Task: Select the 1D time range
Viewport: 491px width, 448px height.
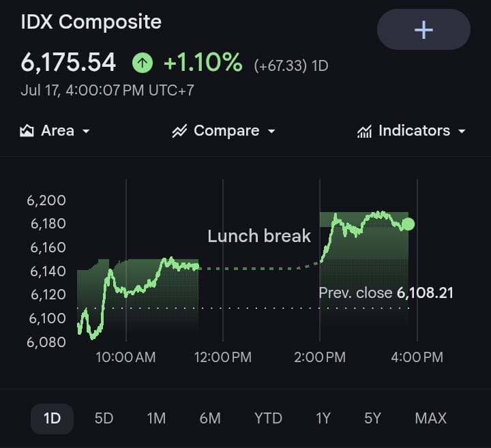Action: click(x=52, y=419)
